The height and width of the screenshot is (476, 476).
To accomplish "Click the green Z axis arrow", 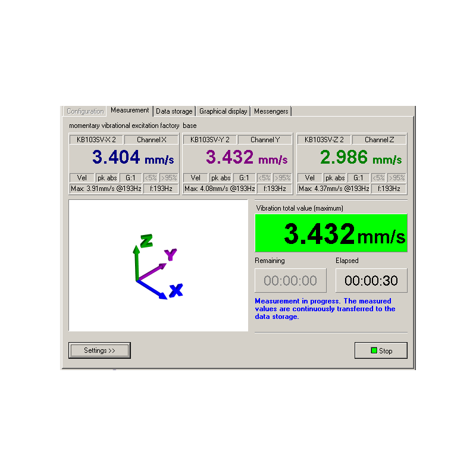I will [137, 257].
